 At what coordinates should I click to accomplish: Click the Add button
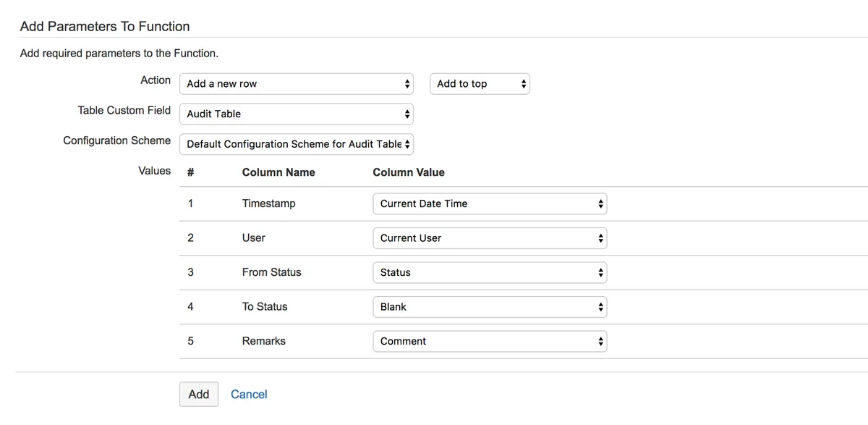coord(199,394)
